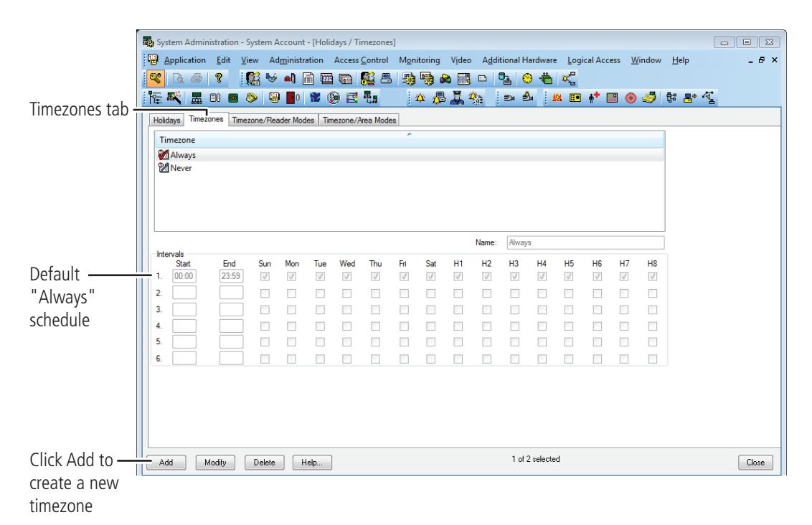Image resolution: width=812 pixels, height=525 pixels.
Task: Click the red circular target icon
Action: [x=631, y=98]
